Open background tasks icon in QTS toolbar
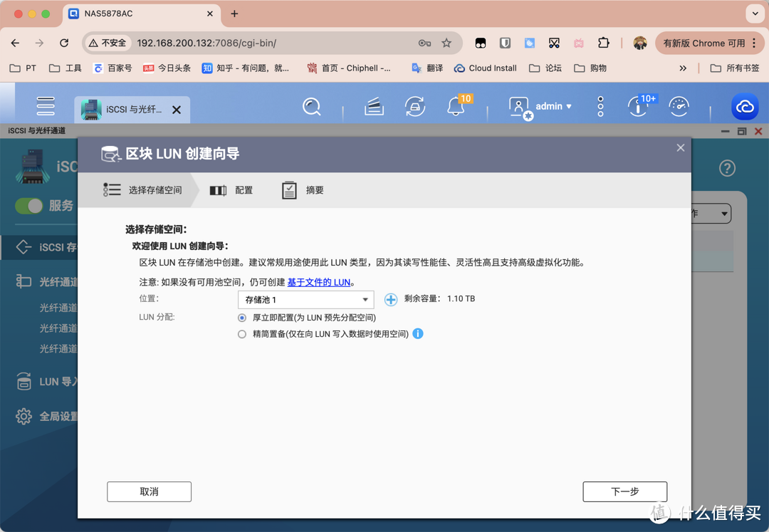The width and height of the screenshot is (769, 532). 414,107
